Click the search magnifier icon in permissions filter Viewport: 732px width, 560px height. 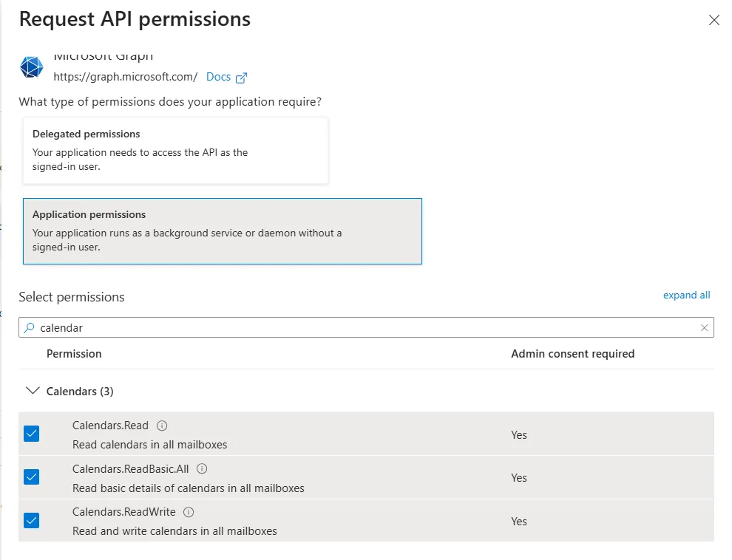coord(30,327)
